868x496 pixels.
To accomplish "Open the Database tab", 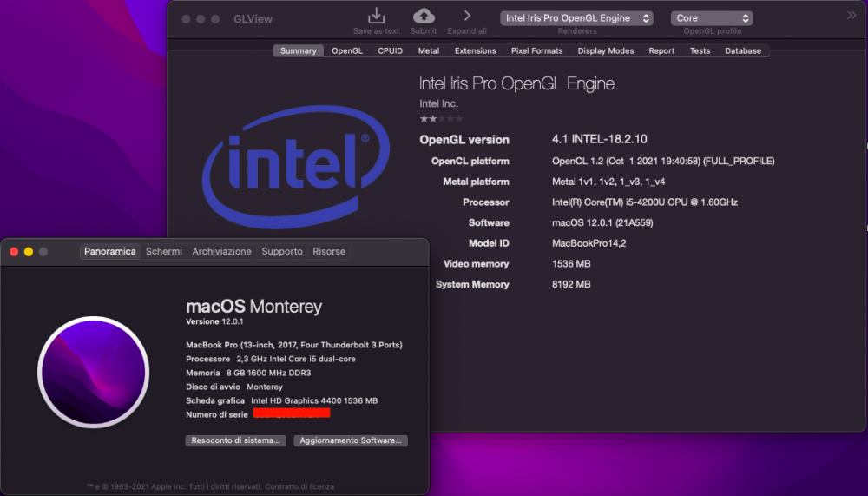I will pyautogui.click(x=743, y=50).
